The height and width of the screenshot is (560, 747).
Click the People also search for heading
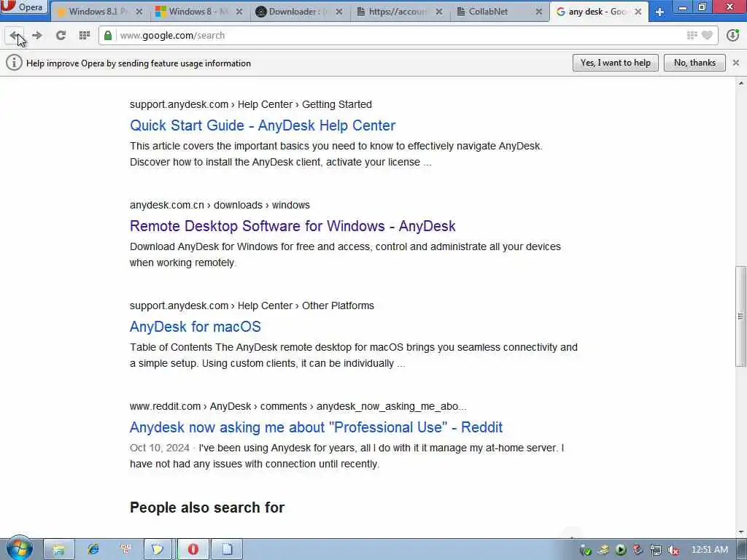pyautogui.click(x=206, y=507)
